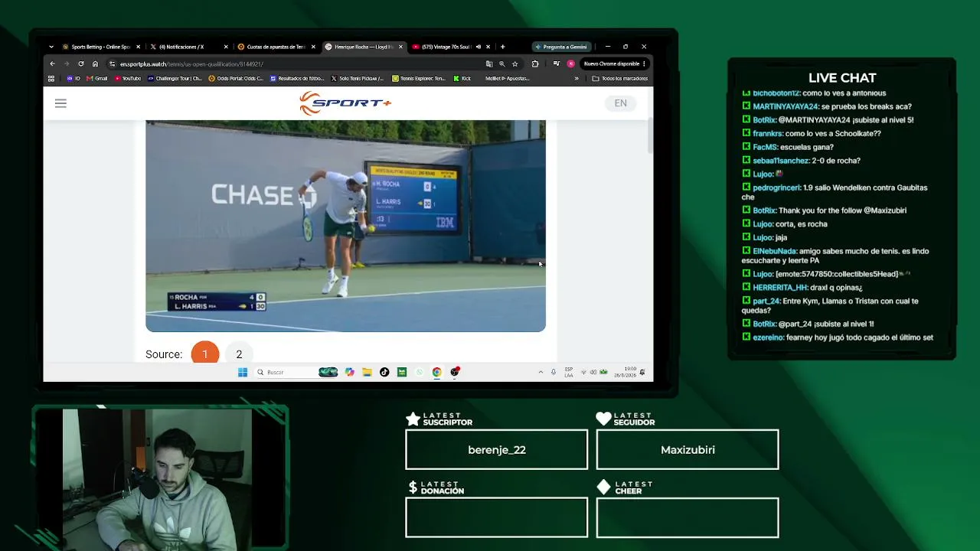Open the Chrome profile avatar
The width and height of the screenshot is (980, 551).
(x=570, y=64)
